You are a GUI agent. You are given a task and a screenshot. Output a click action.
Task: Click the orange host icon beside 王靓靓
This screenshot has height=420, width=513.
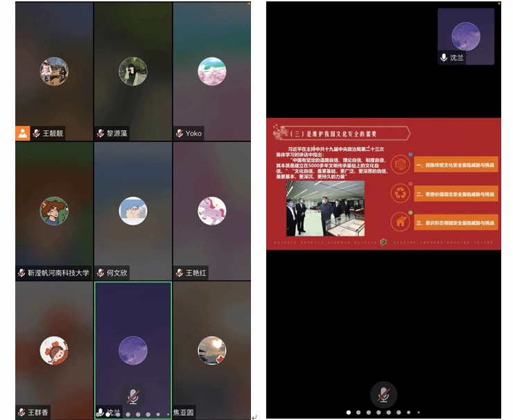(23, 133)
